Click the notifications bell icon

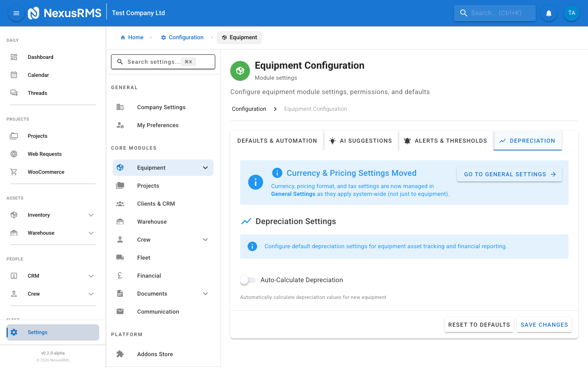click(548, 13)
